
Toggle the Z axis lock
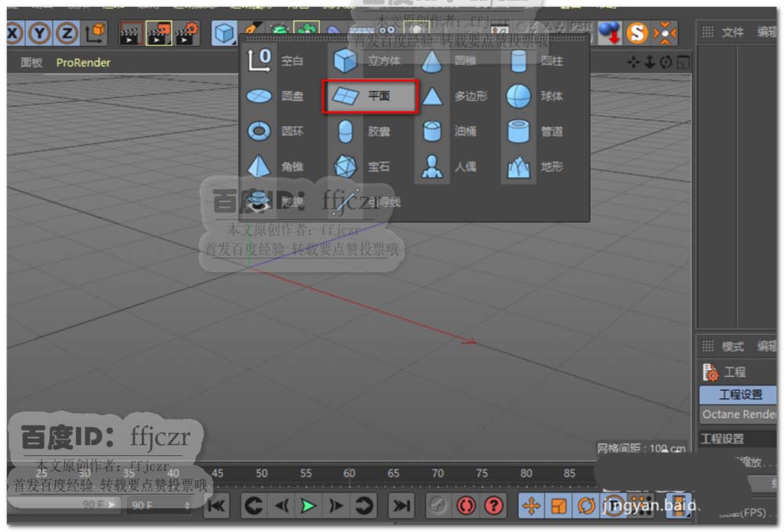pos(67,34)
